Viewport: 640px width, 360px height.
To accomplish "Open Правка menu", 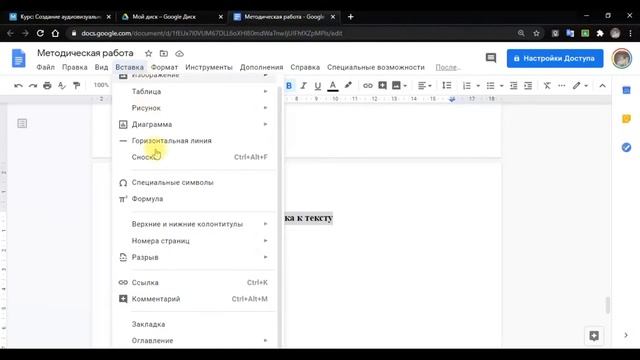I will (x=75, y=67).
